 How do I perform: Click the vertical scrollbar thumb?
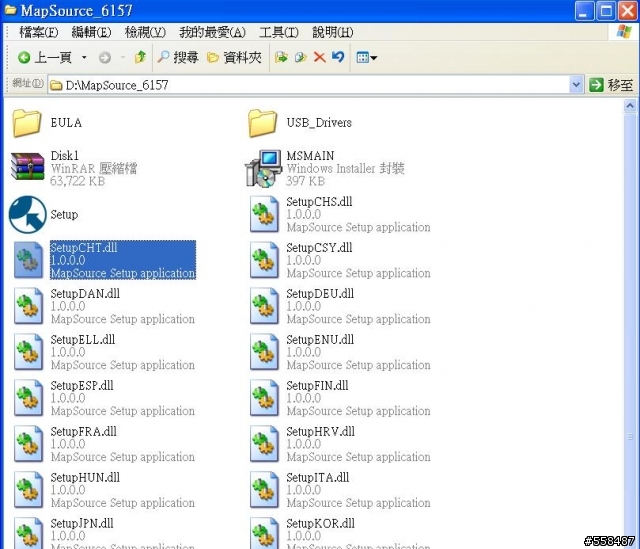click(630, 331)
